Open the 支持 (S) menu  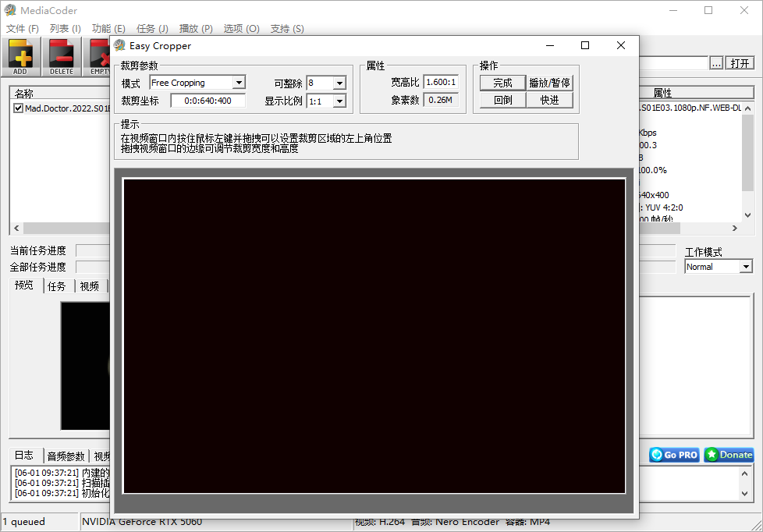[287, 29]
